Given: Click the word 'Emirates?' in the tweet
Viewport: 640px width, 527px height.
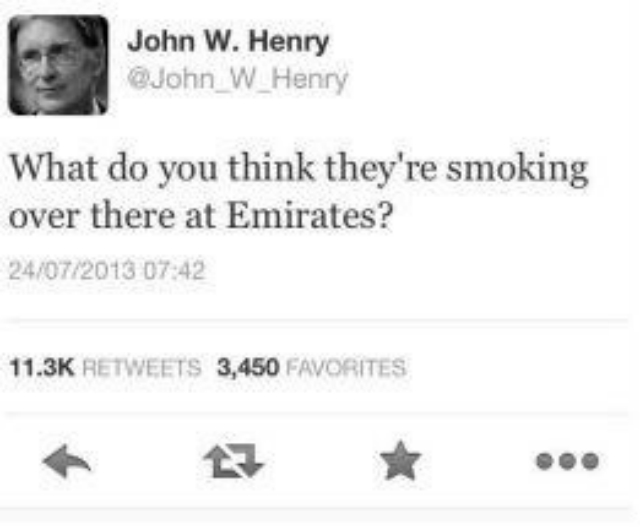Looking at the screenshot, I should [310, 216].
